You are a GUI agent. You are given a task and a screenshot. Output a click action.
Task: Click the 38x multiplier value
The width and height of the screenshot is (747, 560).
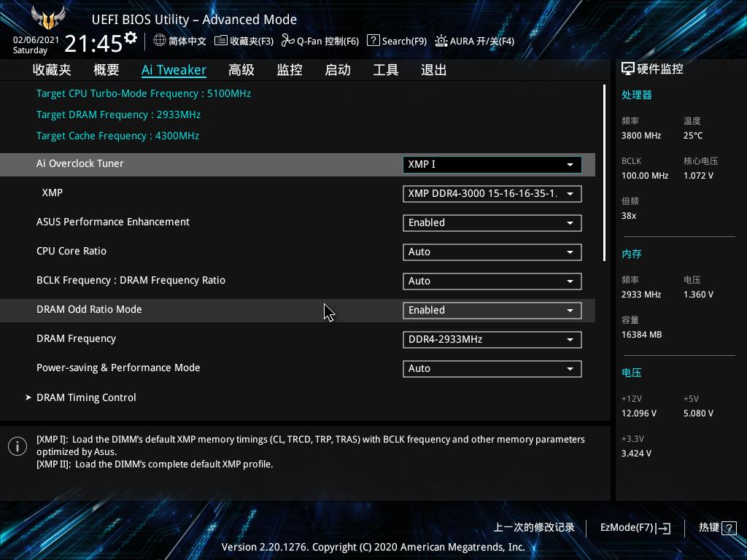coord(629,216)
